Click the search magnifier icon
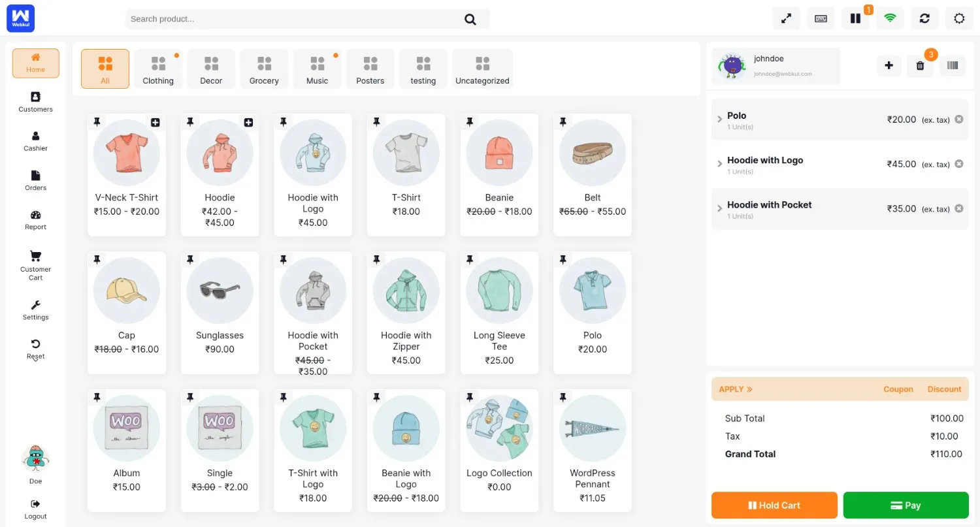Viewport: 980px width, 527px height. pos(470,19)
